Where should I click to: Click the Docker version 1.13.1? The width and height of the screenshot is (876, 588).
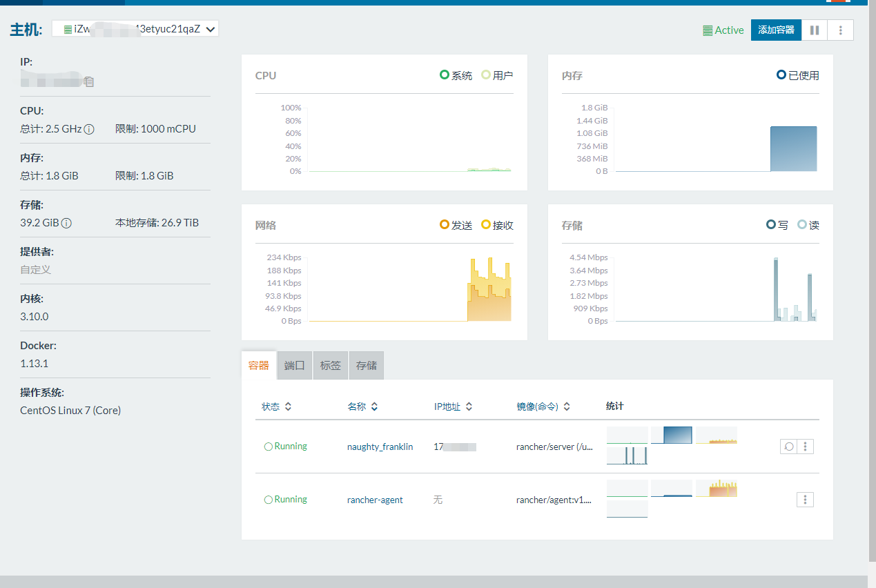click(x=35, y=364)
